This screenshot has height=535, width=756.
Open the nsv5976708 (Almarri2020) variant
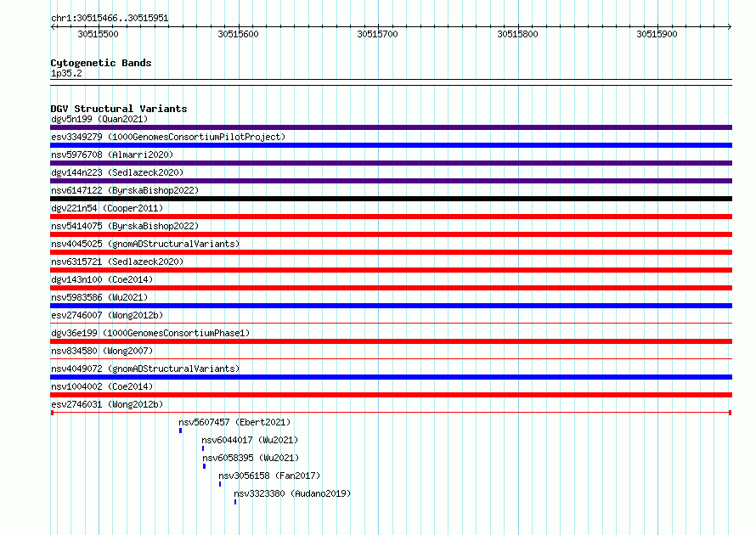(112, 155)
